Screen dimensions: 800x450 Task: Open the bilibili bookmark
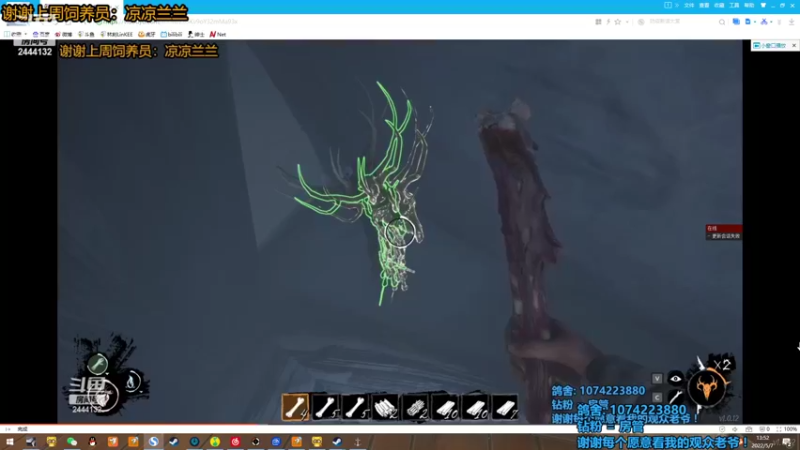coord(171,34)
